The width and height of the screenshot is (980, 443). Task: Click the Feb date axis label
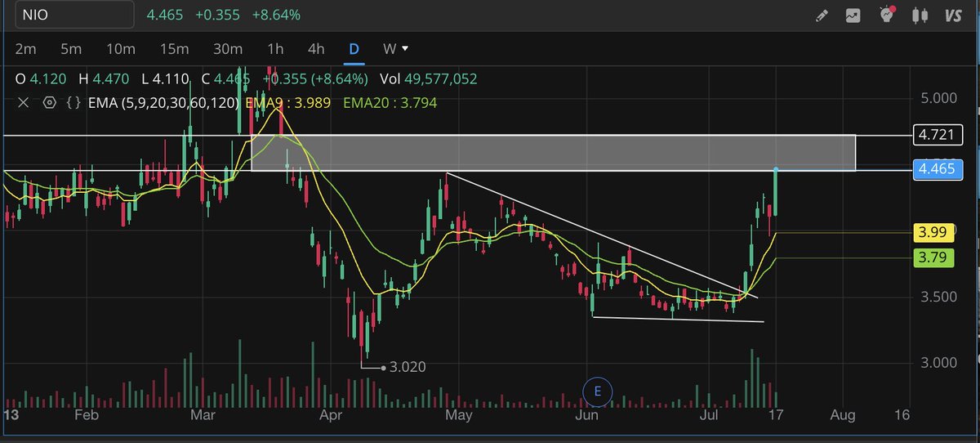[86, 415]
